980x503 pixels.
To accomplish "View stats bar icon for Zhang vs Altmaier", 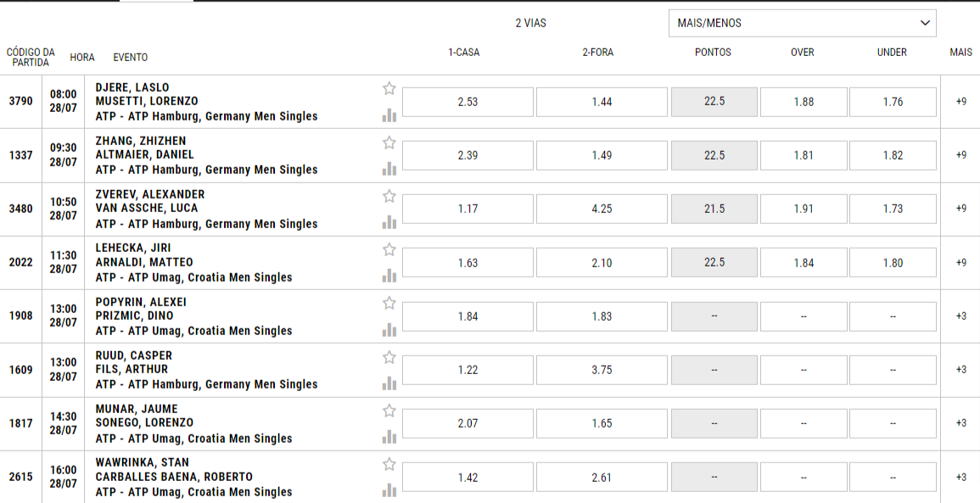I will click(389, 169).
